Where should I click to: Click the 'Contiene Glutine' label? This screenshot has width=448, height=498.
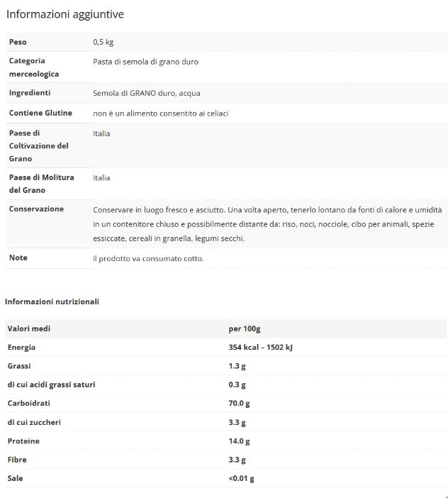40,113
